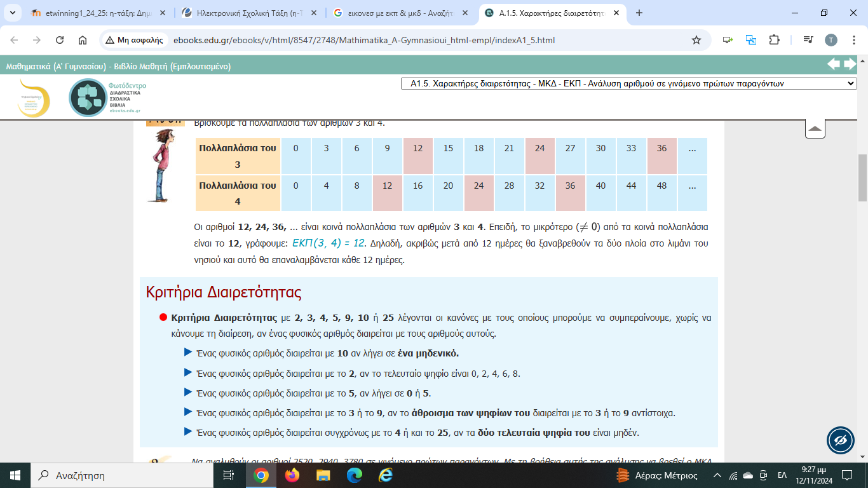
Task: Click the Windows Start button
Action: (15, 475)
